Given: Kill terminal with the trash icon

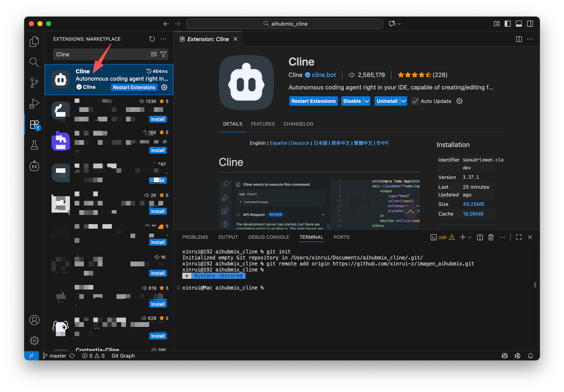Looking at the screenshot, I should click(x=491, y=237).
